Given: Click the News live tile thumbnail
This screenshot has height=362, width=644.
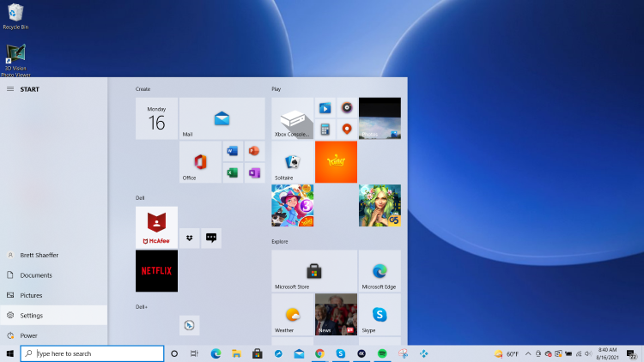Looking at the screenshot, I should [x=336, y=314].
